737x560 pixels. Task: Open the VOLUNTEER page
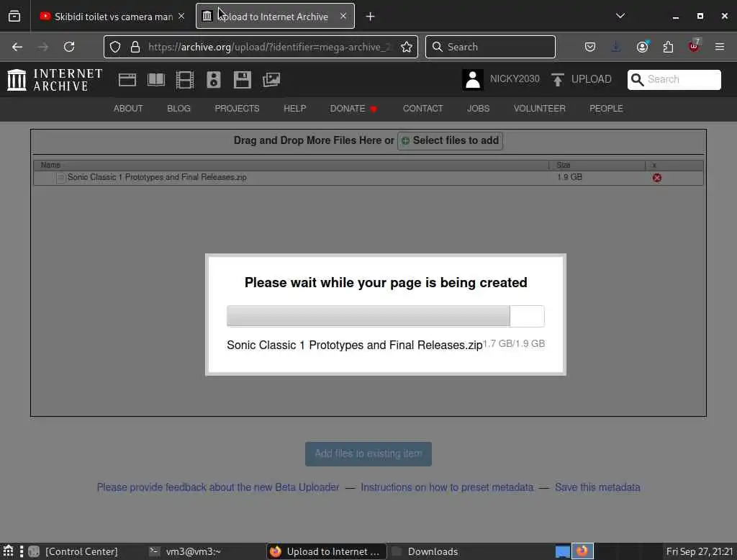point(540,109)
